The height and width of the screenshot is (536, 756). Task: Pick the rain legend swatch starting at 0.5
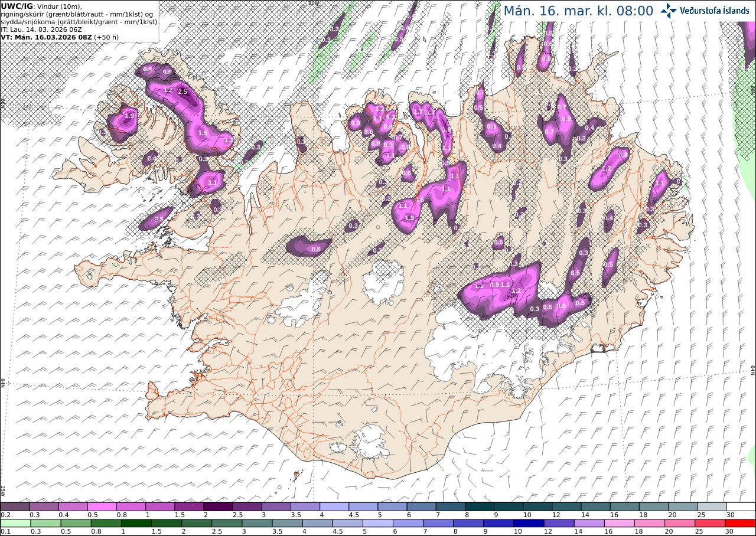pos(76,523)
